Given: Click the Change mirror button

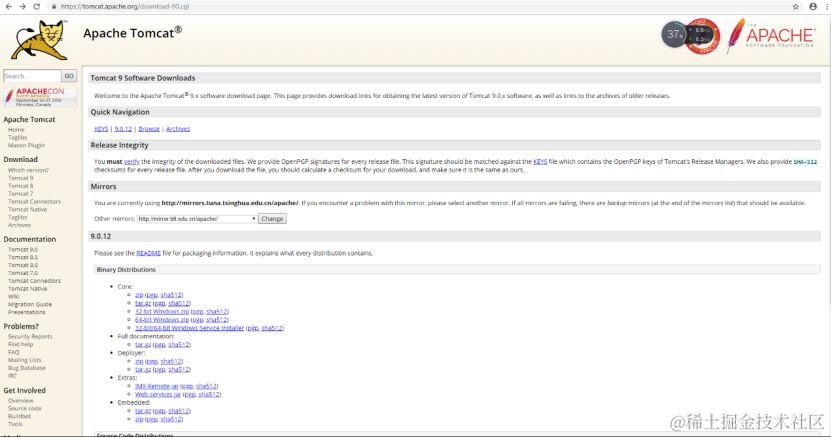Looking at the screenshot, I should [x=272, y=218].
